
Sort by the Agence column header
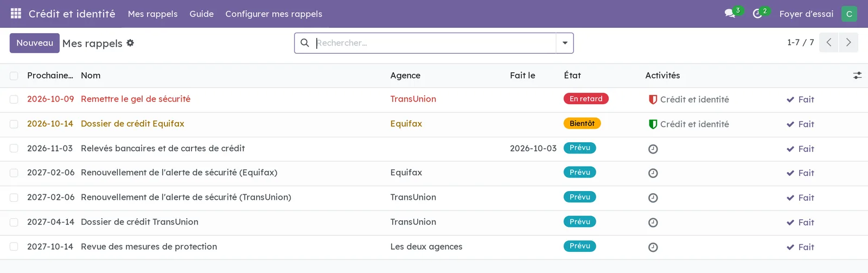tap(405, 75)
